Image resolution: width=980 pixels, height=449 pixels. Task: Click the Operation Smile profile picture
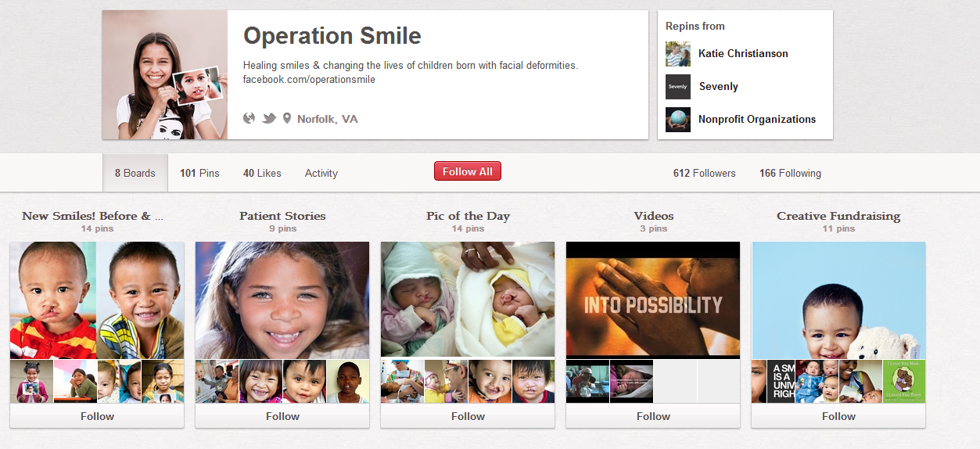pos(165,75)
